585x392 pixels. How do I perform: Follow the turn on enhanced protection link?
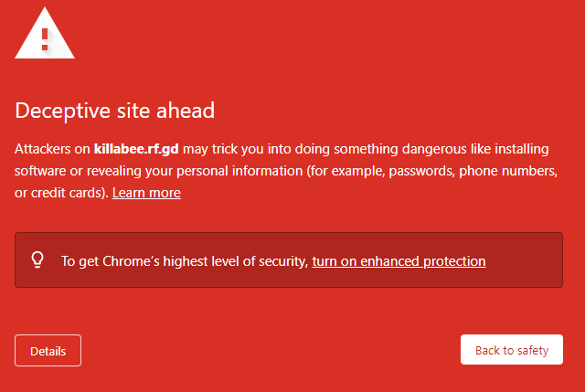point(399,261)
